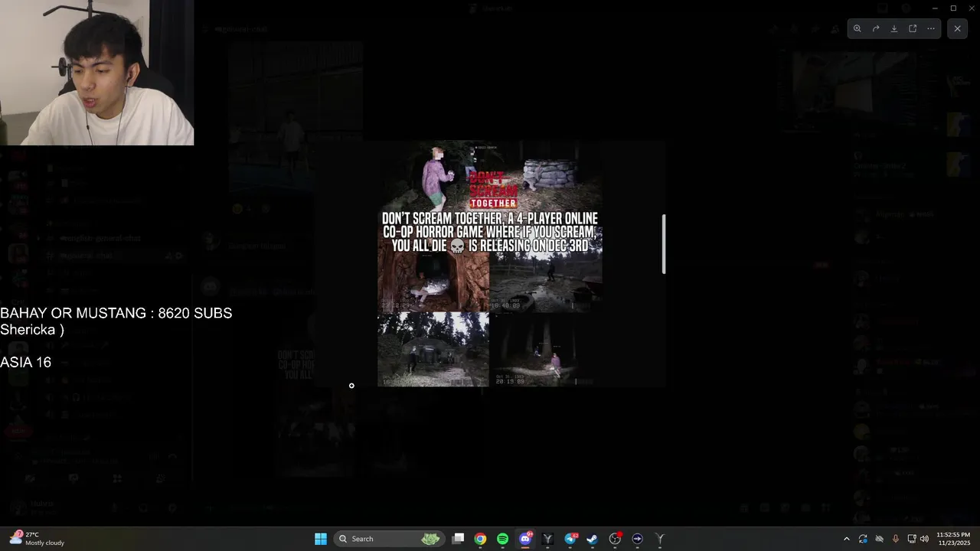Click the Don't Scream Together image preview
The width and height of the screenshot is (980, 551).
click(490, 263)
